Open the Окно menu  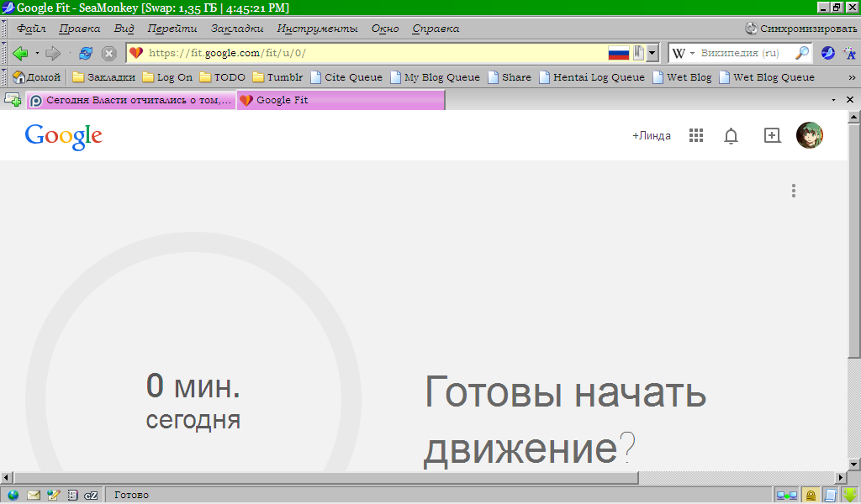385,29
